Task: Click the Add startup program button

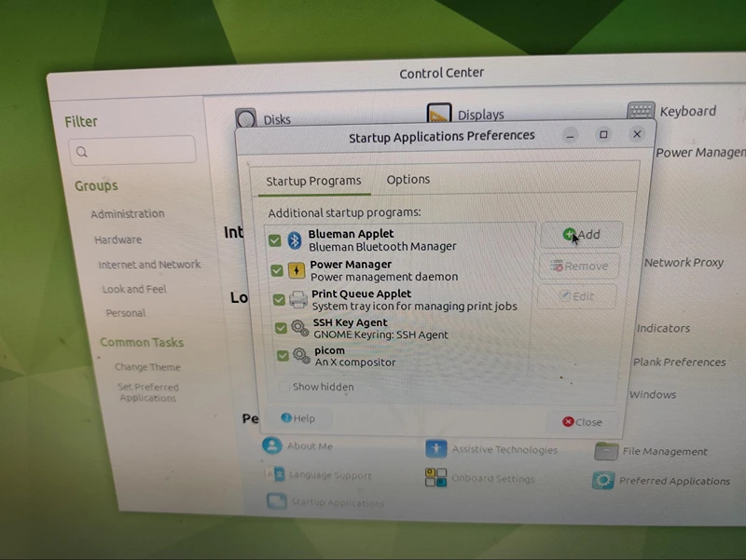Action: click(581, 235)
